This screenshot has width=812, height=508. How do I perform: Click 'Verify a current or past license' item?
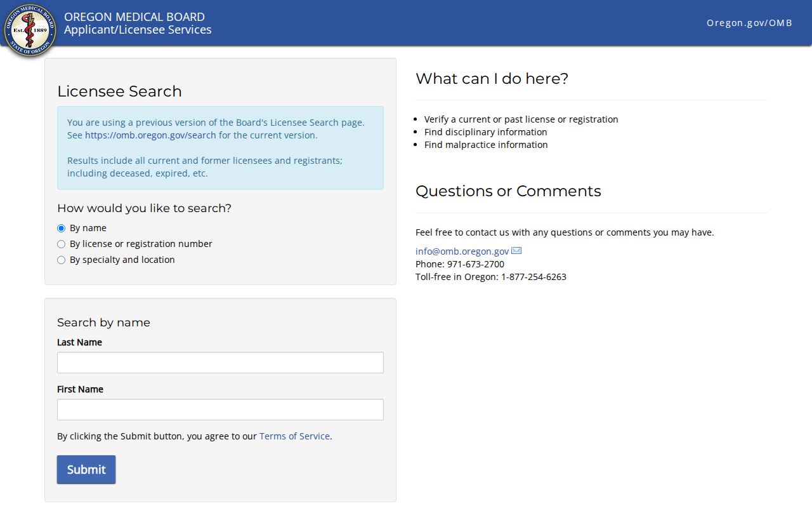coord(521,119)
